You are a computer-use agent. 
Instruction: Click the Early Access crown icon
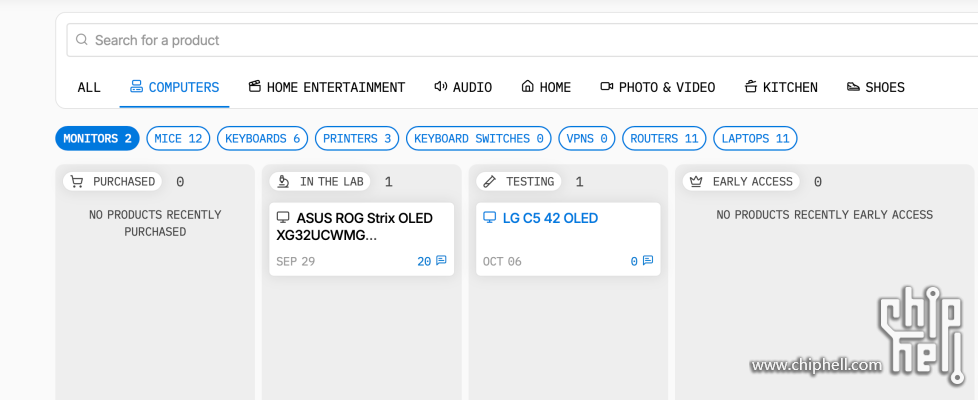(696, 181)
